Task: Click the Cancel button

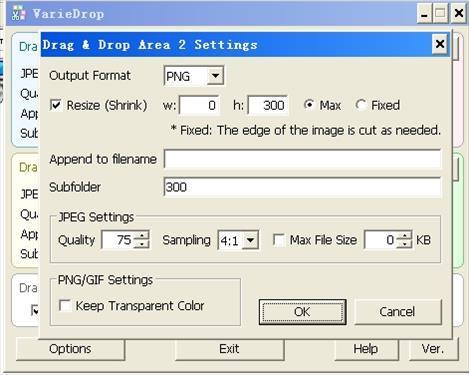Action: 398,312
